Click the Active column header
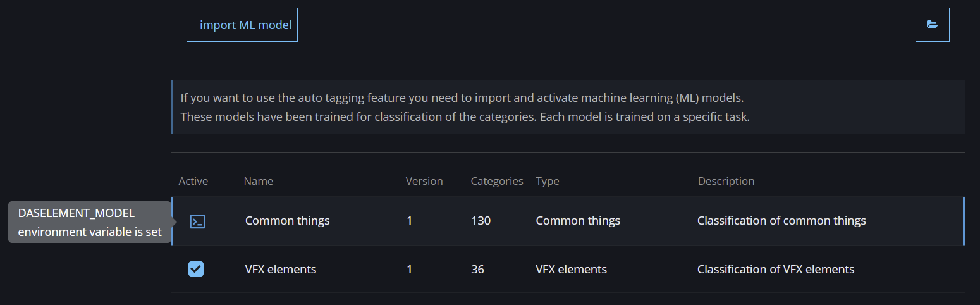Image resolution: width=980 pixels, height=305 pixels. point(193,181)
